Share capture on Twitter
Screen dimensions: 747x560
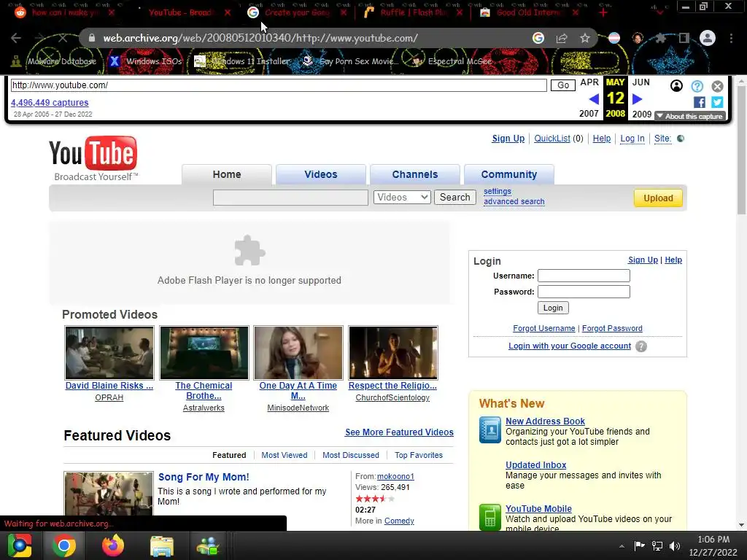[x=718, y=102]
